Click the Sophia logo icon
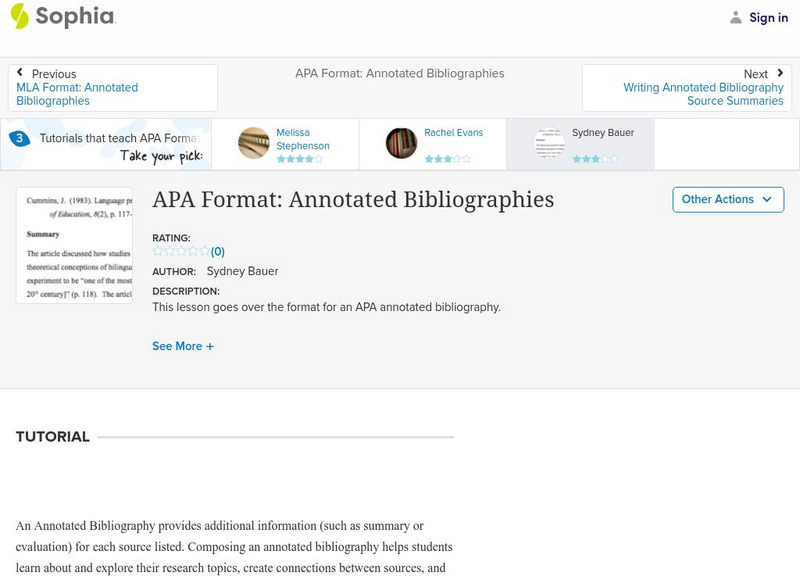The width and height of the screenshot is (800, 576). pyautogui.click(x=20, y=16)
